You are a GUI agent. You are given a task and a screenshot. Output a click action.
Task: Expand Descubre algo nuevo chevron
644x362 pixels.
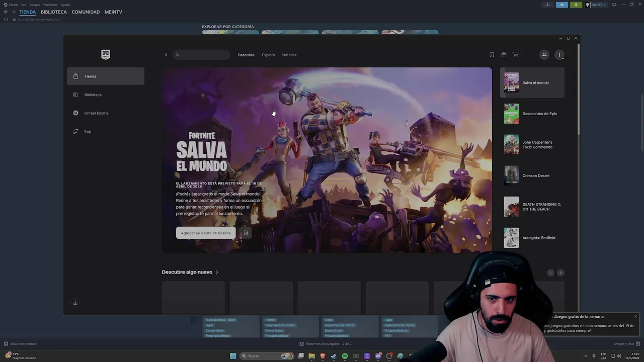pos(217,272)
